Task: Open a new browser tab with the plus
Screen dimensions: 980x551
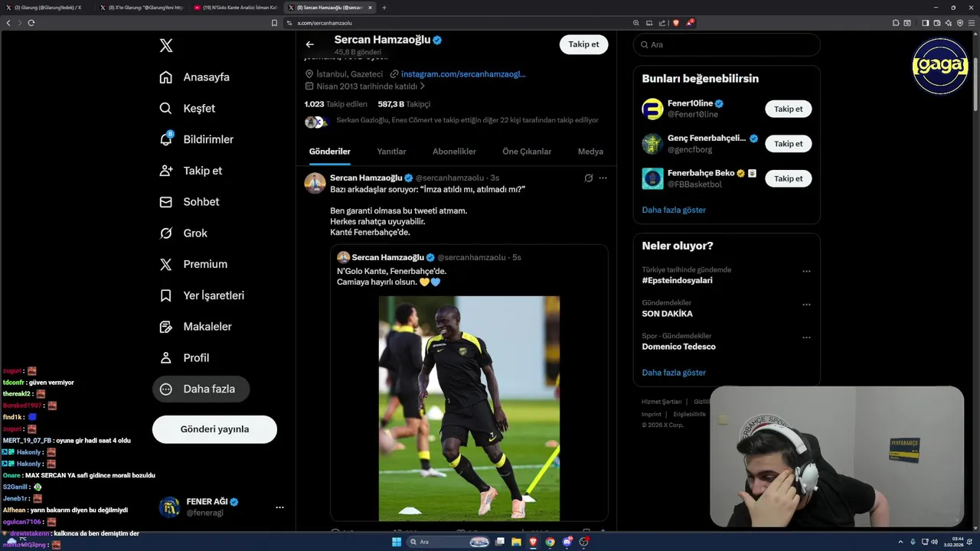Action: pos(384,8)
